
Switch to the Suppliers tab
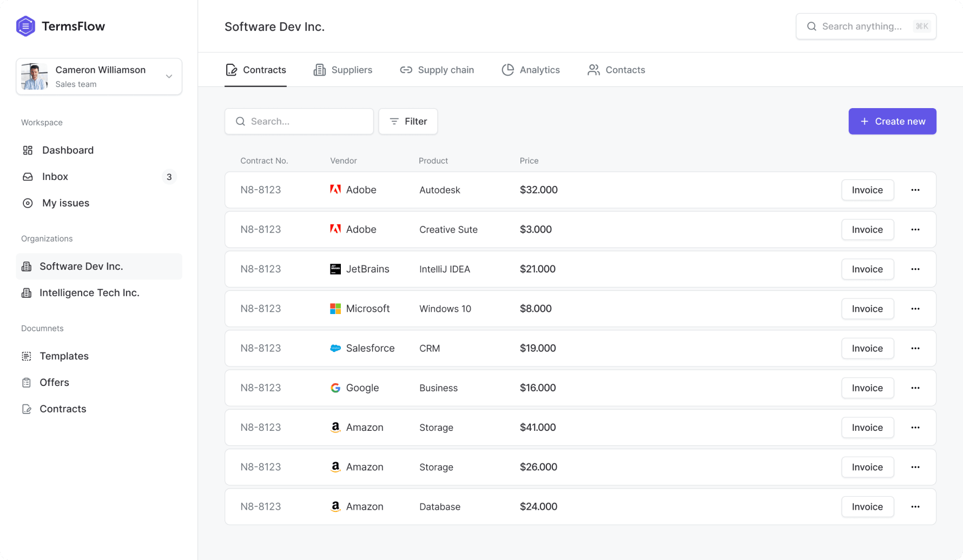pos(342,70)
